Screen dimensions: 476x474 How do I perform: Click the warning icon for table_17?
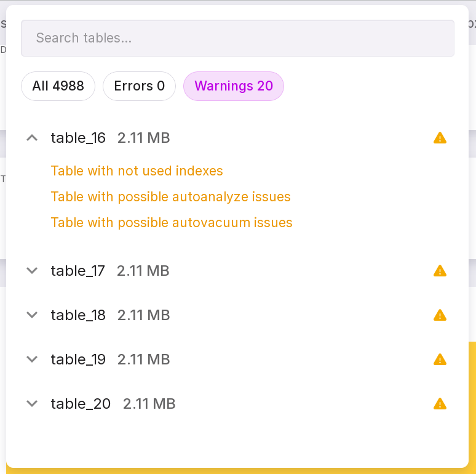click(440, 271)
